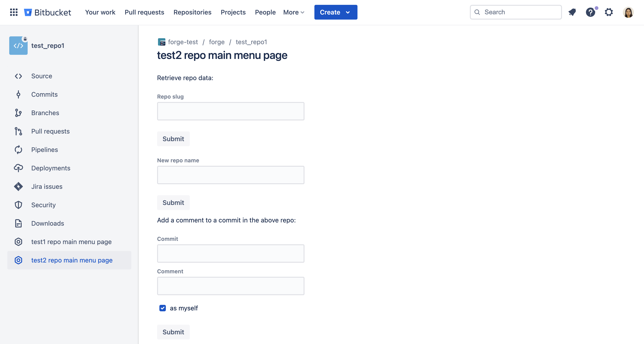Open the Atlassian app switcher grid

(14, 12)
